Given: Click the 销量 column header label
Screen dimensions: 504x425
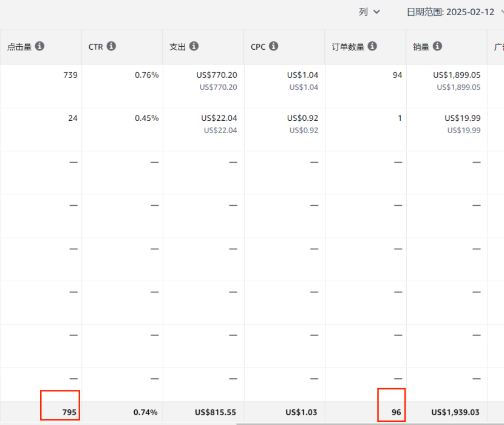Looking at the screenshot, I should pos(421,47).
